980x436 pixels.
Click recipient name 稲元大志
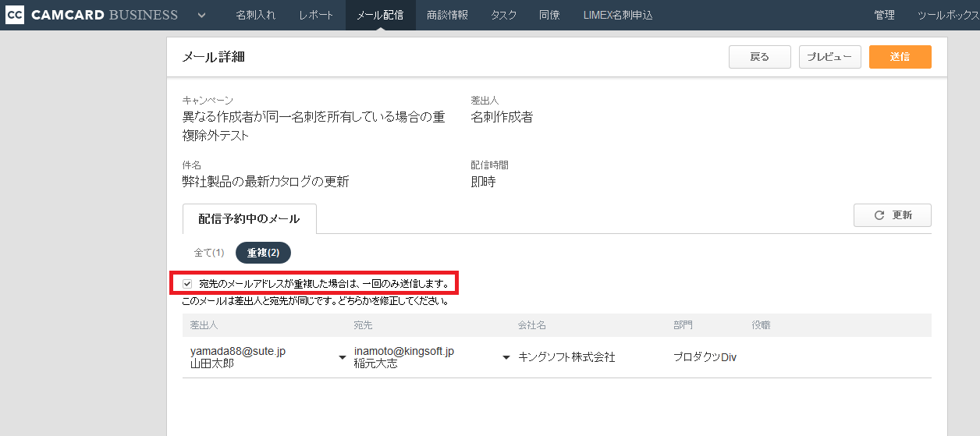(376, 363)
